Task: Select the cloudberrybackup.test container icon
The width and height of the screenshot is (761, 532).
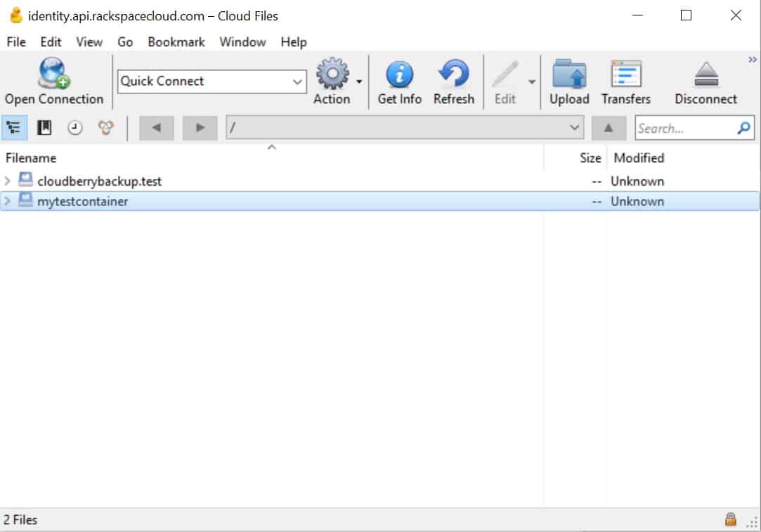Action: (x=25, y=180)
